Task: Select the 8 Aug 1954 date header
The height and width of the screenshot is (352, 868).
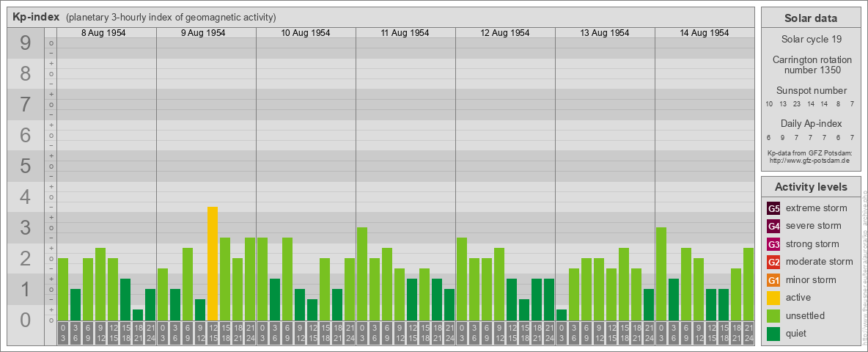Action: point(106,33)
